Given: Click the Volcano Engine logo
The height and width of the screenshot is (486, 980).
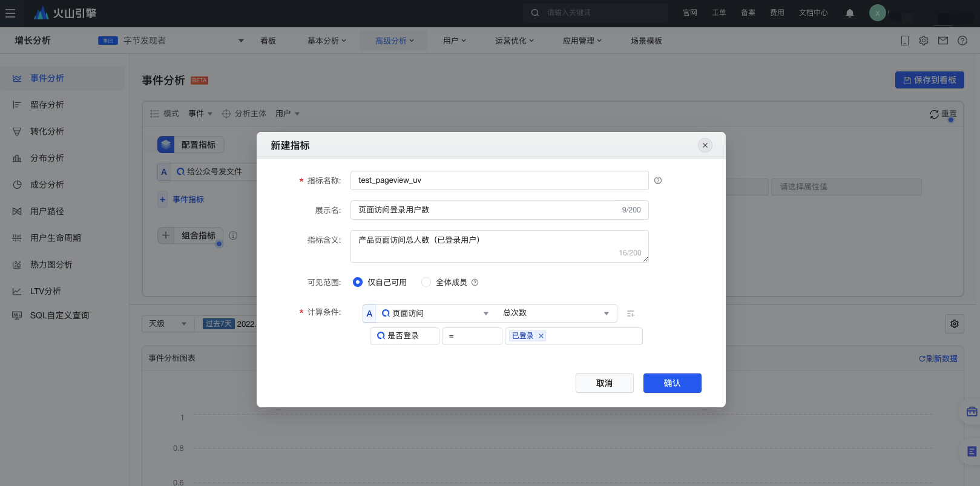Looking at the screenshot, I should coord(65,13).
